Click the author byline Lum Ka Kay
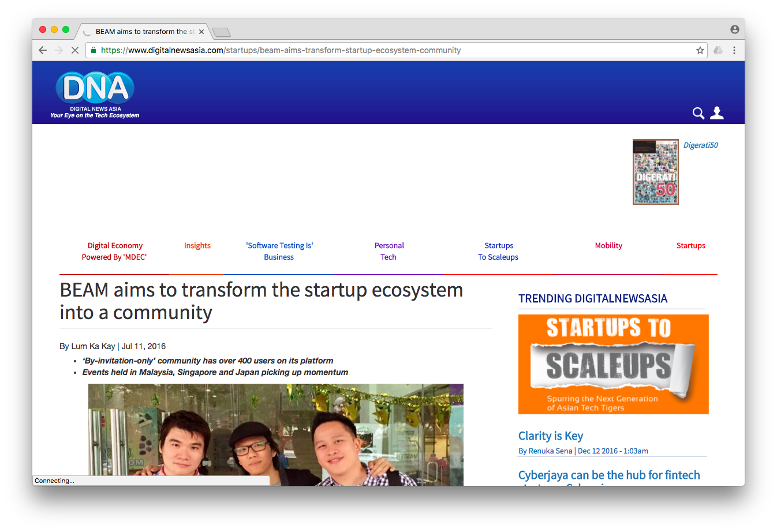 (x=93, y=347)
